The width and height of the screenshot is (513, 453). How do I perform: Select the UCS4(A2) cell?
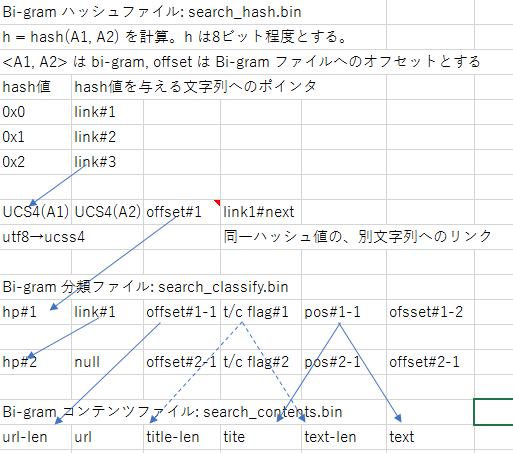point(107,212)
